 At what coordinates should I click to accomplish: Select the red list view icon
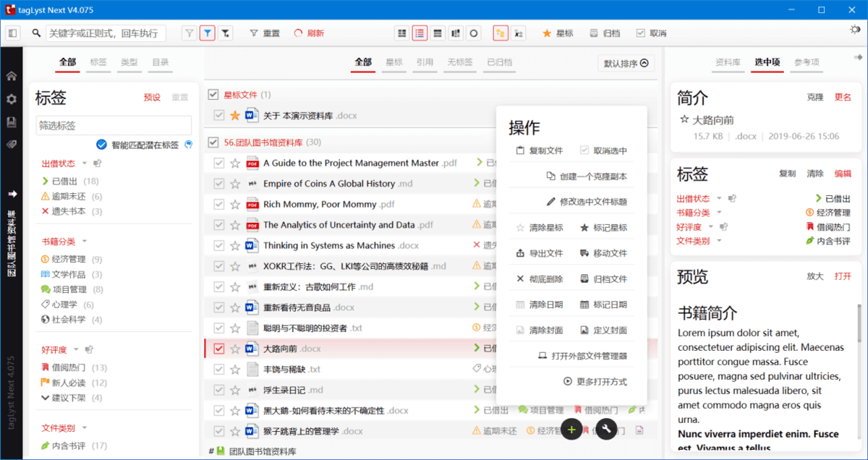tap(420, 33)
